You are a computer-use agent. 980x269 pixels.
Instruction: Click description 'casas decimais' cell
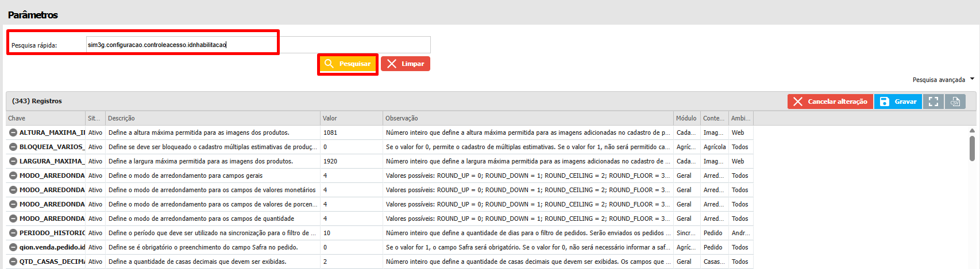pyautogui.click(x=213, y=262)
